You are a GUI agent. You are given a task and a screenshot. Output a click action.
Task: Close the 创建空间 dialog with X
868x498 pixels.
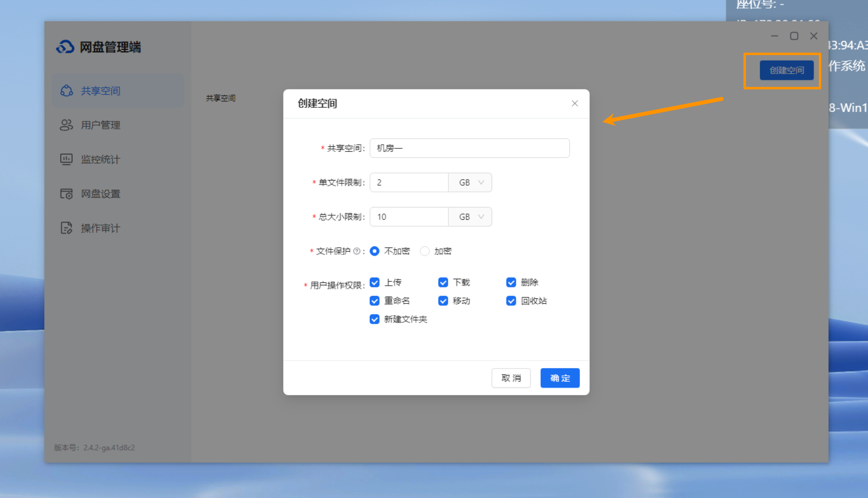click(574, 103)
